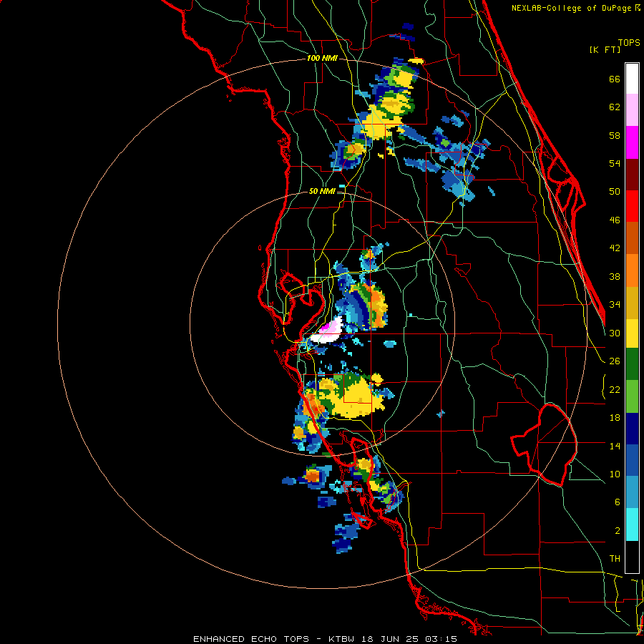Click the light green 22 kft legend swatch
This screenshot has width=644, height=644.
coord(632,396)
